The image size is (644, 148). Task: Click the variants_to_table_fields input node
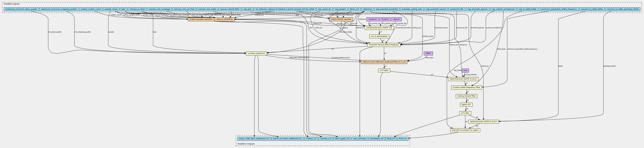(x=592, y=9)
